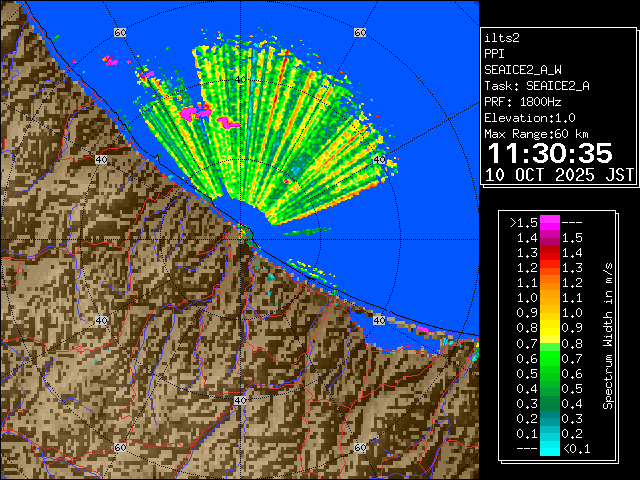Click the '60' range label at top-left

pyautogui.click(x=120, y=33)
